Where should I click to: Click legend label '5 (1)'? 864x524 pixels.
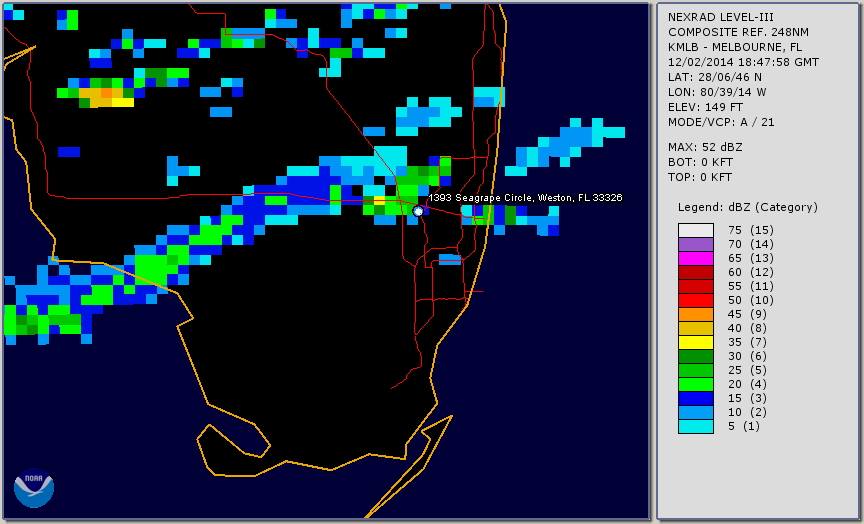[743, 426]
